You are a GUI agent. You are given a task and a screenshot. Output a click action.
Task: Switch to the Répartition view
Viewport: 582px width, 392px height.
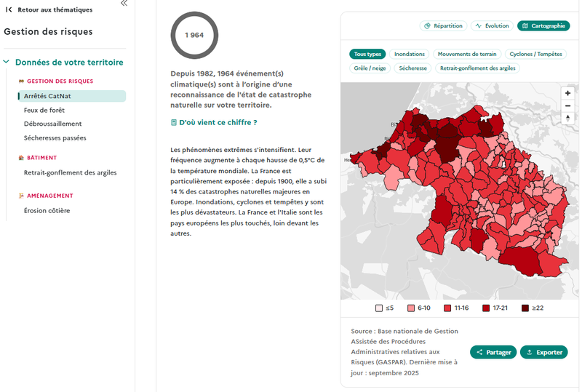click(x=443, y=25)
